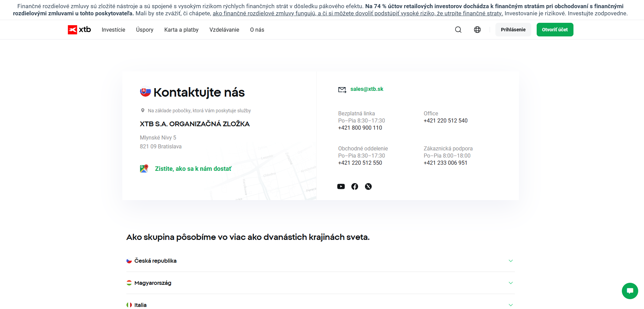
Task: Click the Google Maps pin icon
Action: [x=144, y=168]
